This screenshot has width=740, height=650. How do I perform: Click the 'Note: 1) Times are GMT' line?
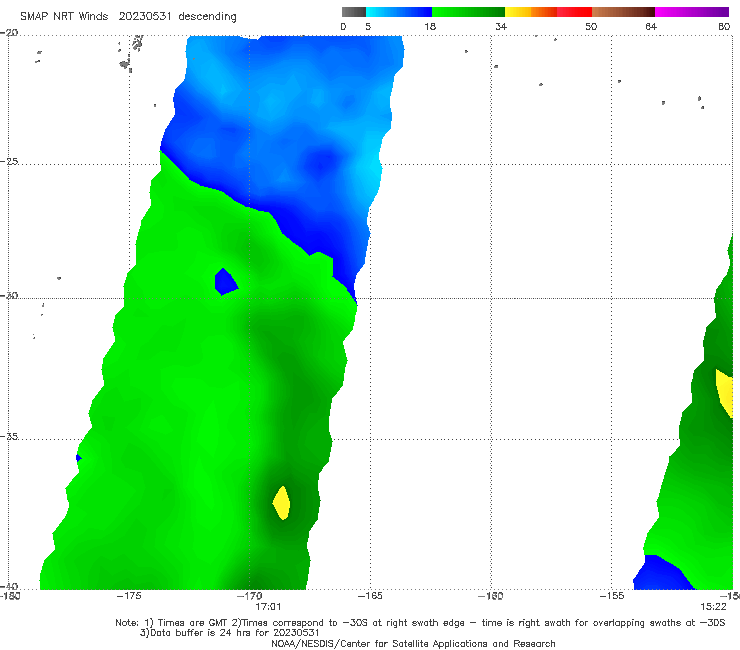click(420, 623)
